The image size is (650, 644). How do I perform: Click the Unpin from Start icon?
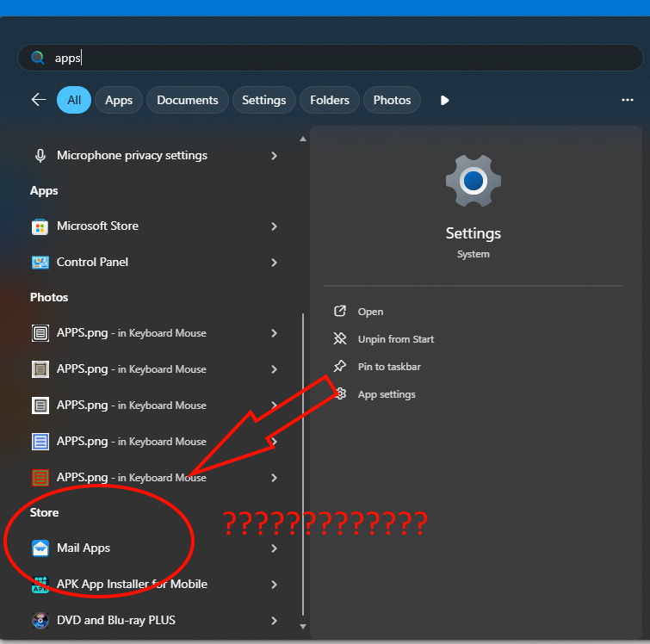pos(340,339)
